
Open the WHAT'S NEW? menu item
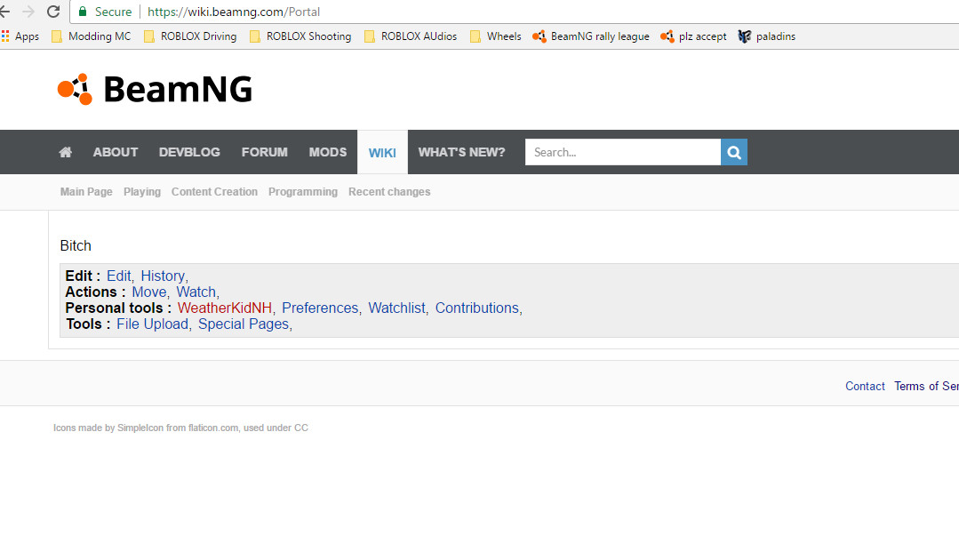click(462, 152)
